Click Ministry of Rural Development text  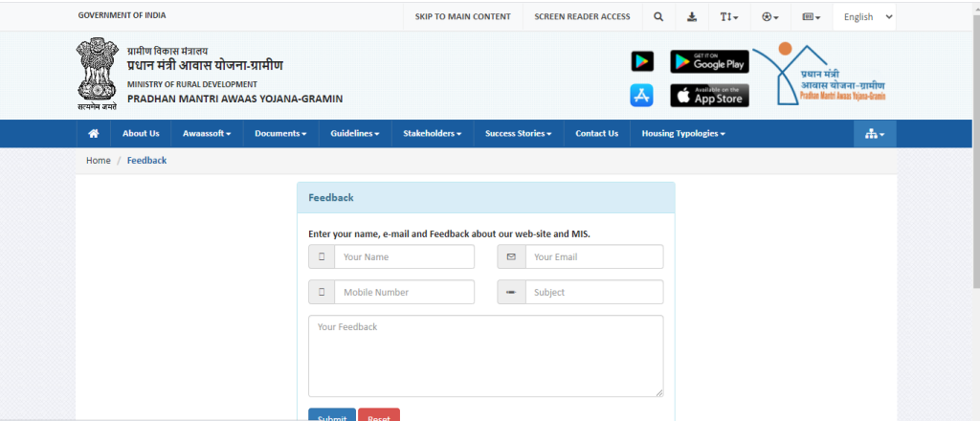[x=191, y=84]
